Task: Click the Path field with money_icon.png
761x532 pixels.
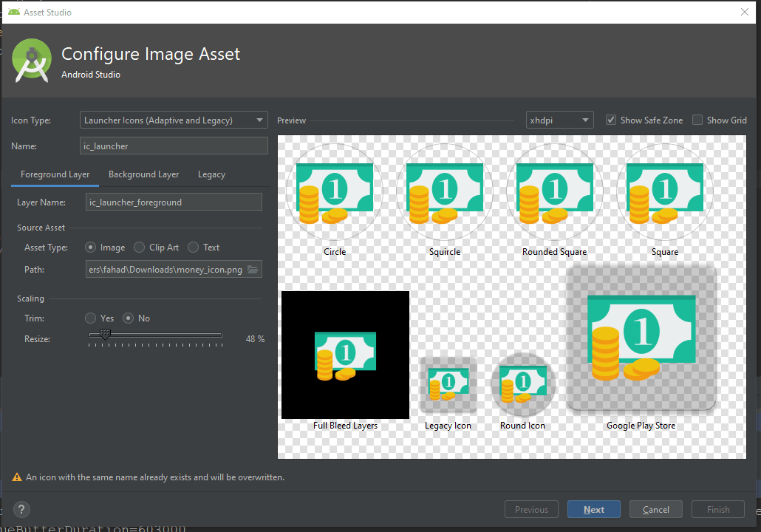Action: [174, 270]
